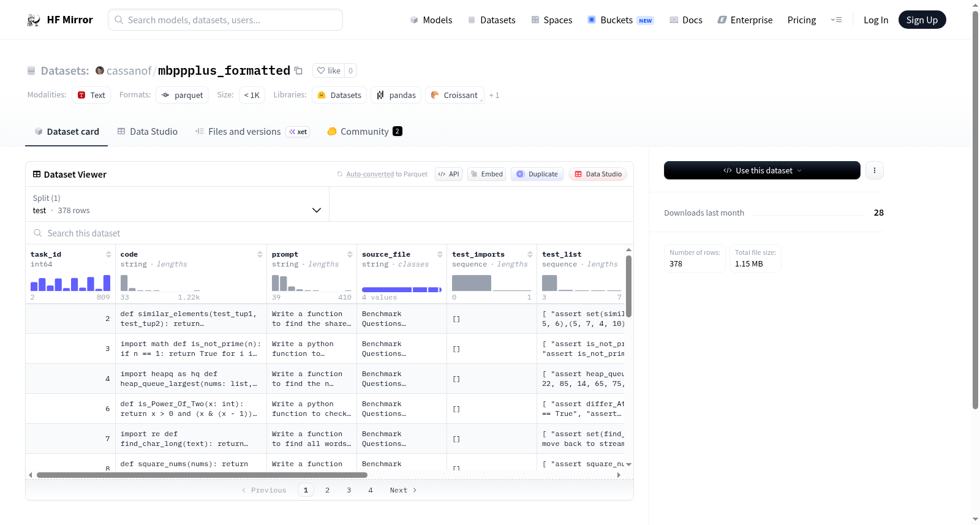Click the 'import heapq as hq' code cell
980x525 pixels.
coord(191,379)
